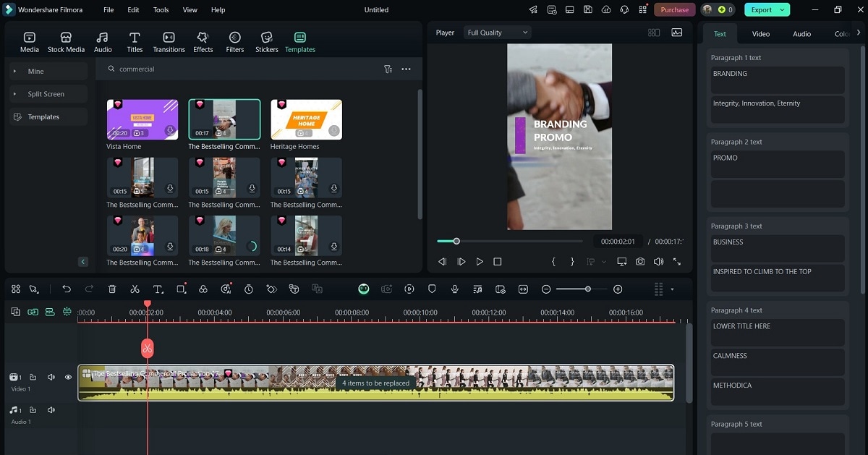Switch to the Video properties tab
This screenshot has width=868, height=455.
tap(761, 34)
